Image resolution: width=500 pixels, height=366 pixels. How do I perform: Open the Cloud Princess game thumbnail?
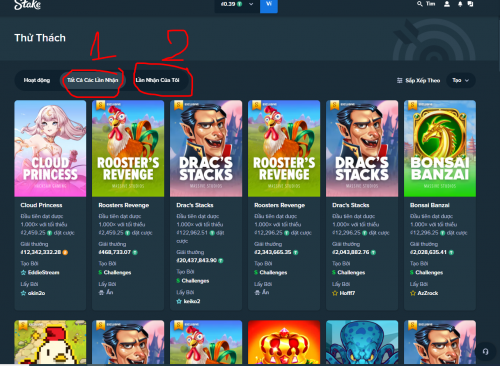[50, 148]
